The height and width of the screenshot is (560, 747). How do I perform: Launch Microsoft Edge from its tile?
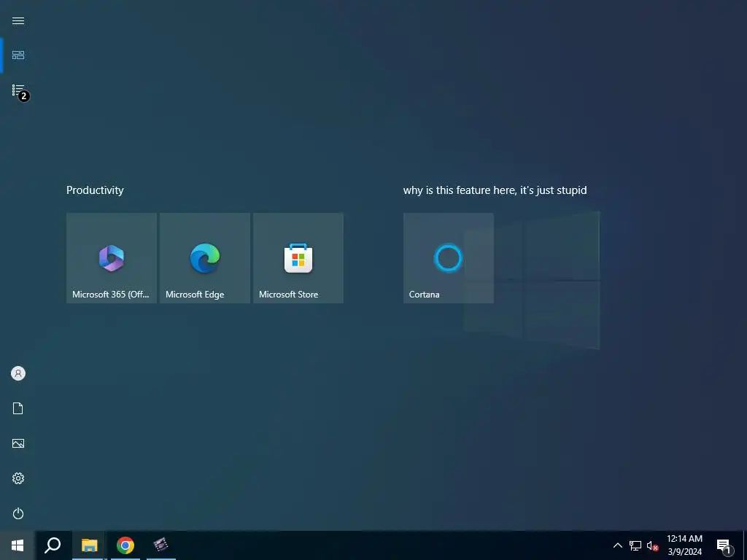pos(205,257)
